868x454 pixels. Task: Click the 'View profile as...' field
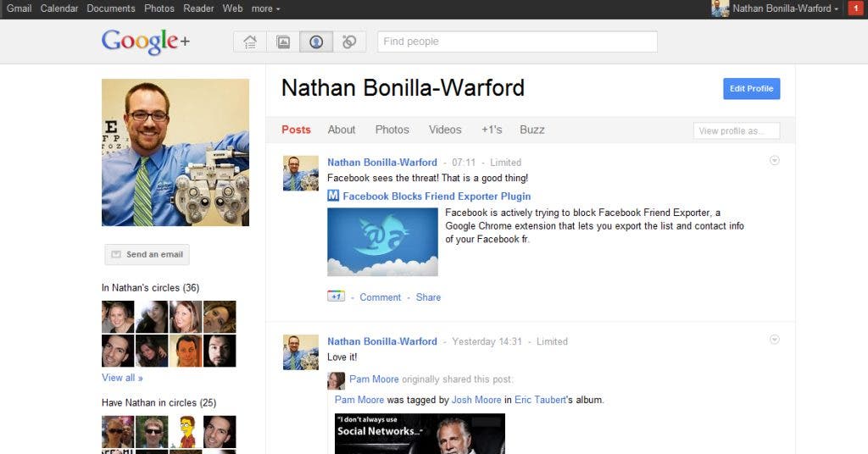coord(737,130)
